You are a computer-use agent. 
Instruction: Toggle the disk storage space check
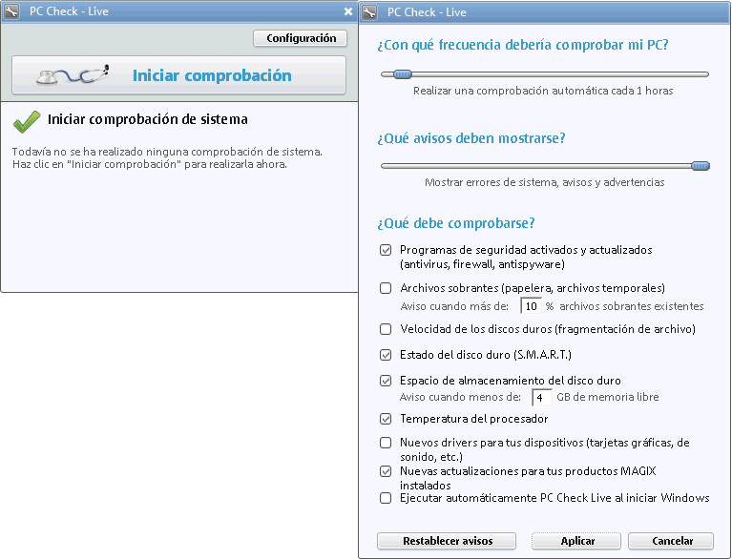click(x=386, y=380)
